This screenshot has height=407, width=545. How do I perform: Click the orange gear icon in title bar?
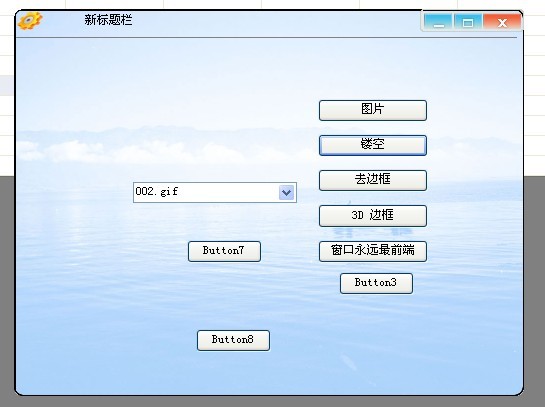[x=30, y=21]
